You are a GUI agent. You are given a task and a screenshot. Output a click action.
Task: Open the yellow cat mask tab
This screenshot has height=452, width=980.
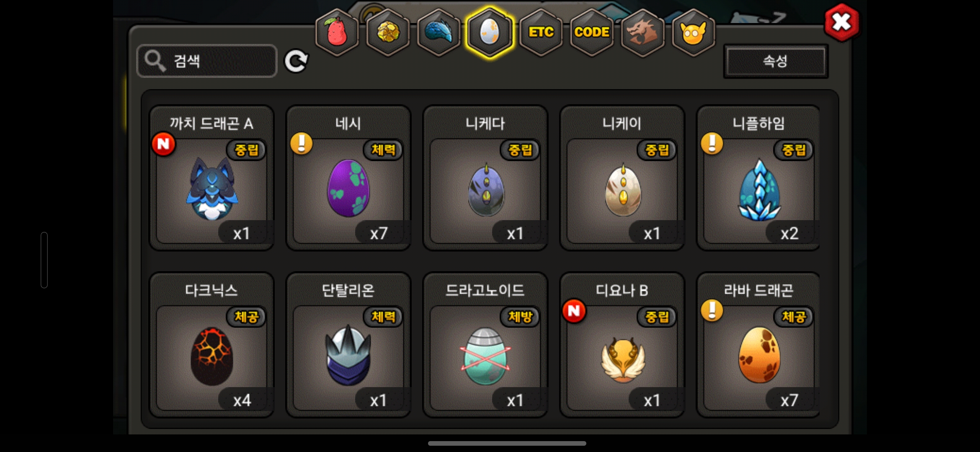point(694,32)
